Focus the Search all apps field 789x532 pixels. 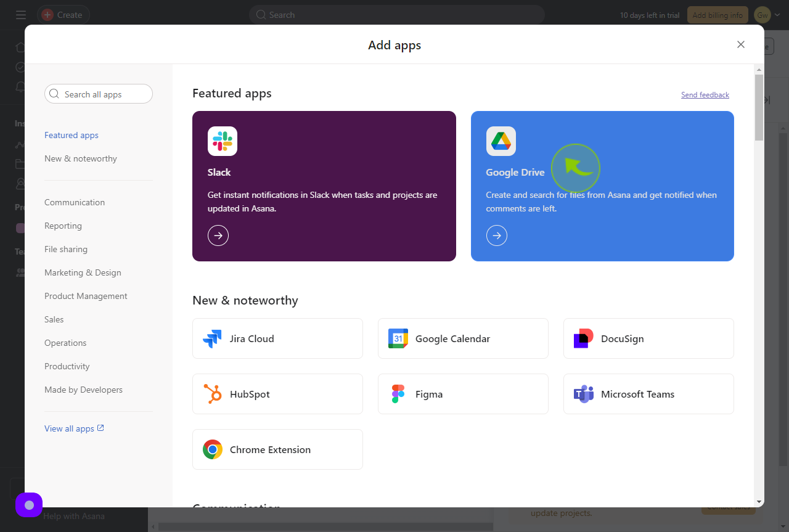[99, 94]
